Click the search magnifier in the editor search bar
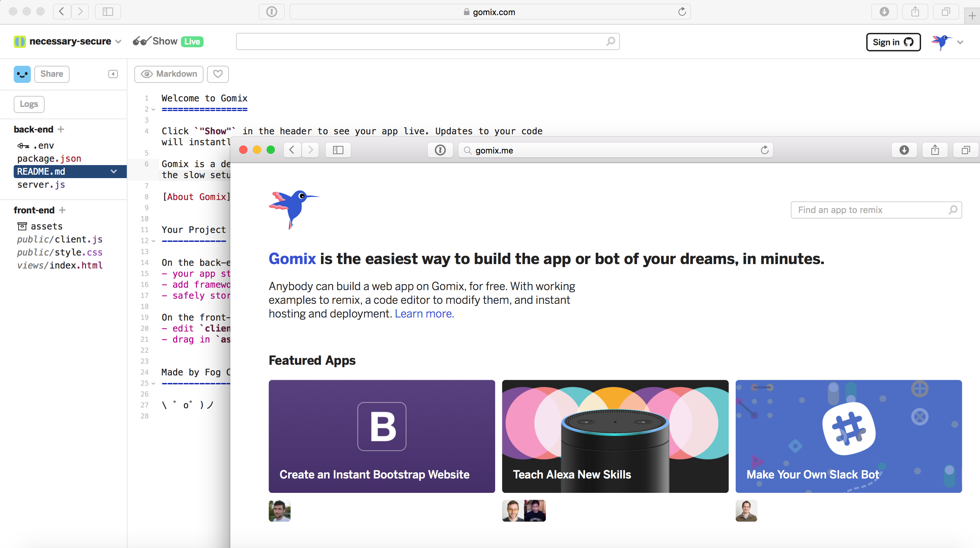 610,41
